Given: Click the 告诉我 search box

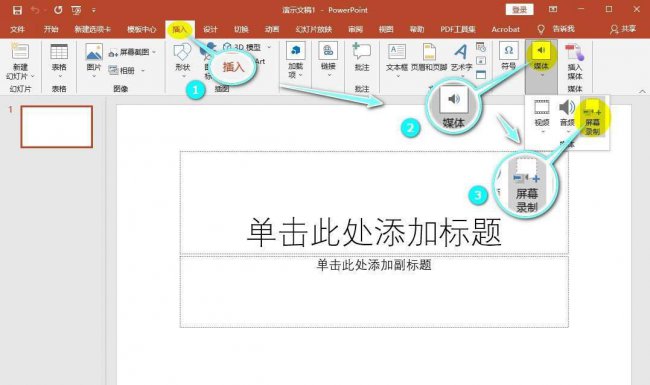Looking at the screenshot, I should (x=556, y=29).
